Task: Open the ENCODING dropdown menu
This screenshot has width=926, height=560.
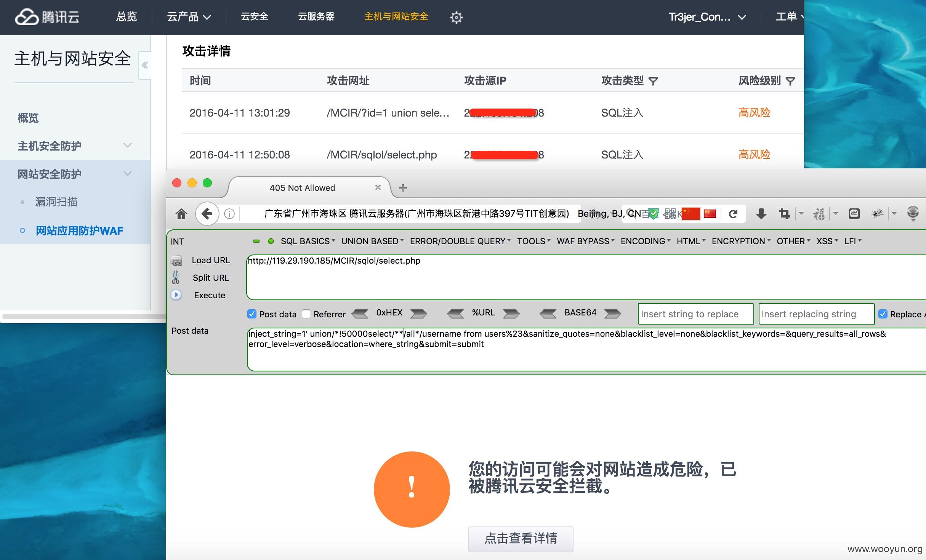Action: tap(646, 241)
